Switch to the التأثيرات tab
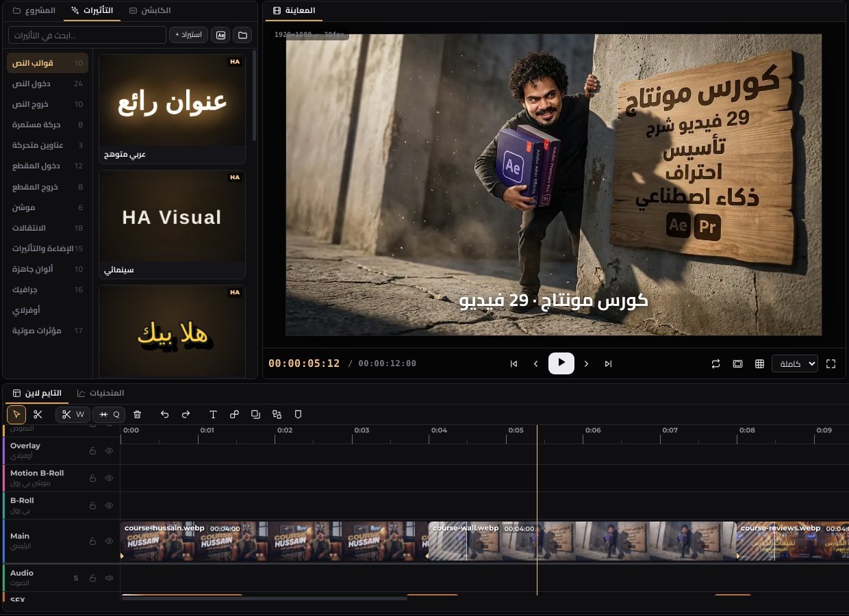The image size is (849, 616). 92,10
